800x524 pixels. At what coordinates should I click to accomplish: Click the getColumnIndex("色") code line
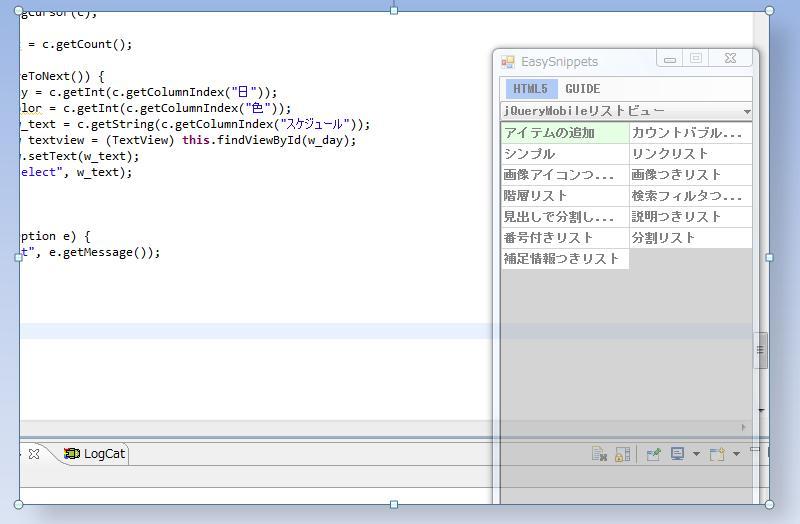click(156, 108)
